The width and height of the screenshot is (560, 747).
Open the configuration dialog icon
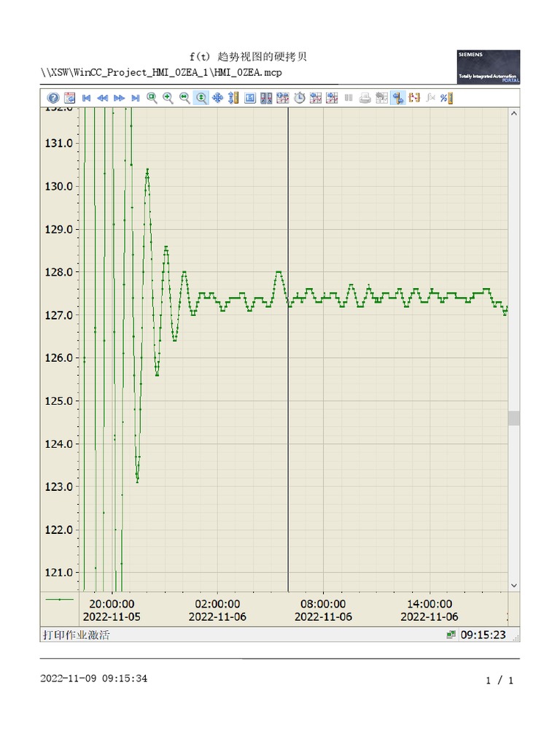pos(69,98)
